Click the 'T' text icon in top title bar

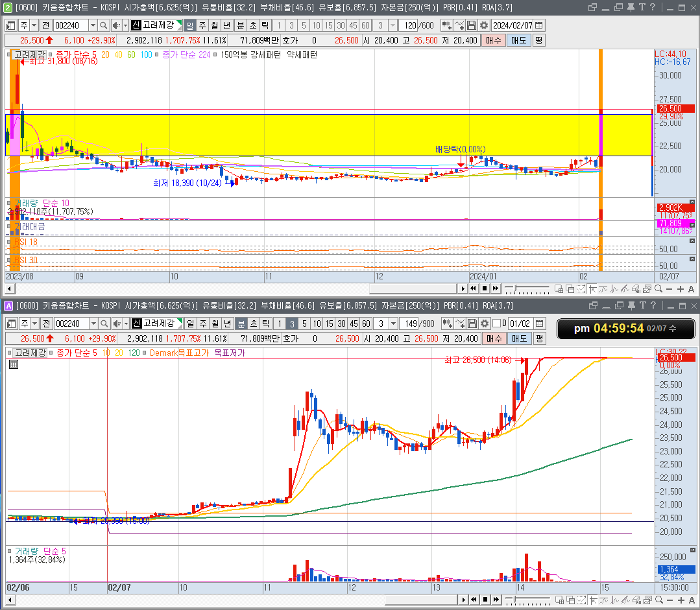point(642,7)
